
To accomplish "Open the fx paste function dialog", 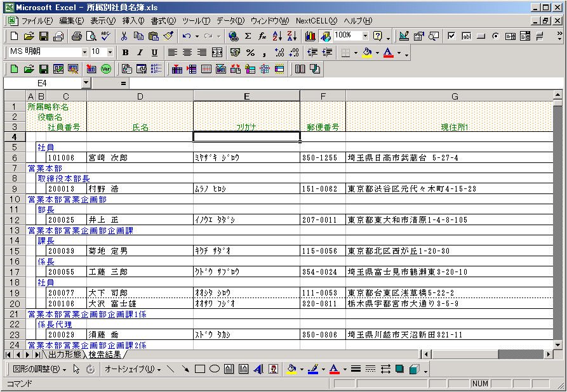I will (x=262, y=36).
